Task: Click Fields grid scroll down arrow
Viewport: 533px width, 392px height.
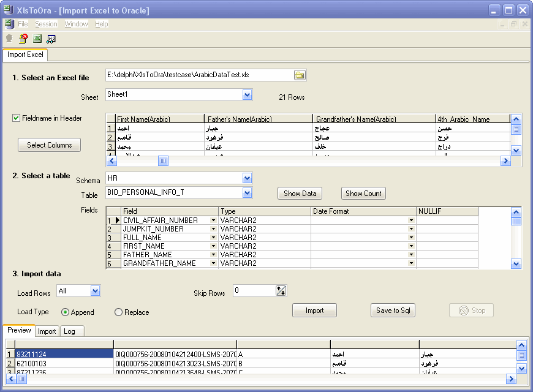Action: [516, 264]
